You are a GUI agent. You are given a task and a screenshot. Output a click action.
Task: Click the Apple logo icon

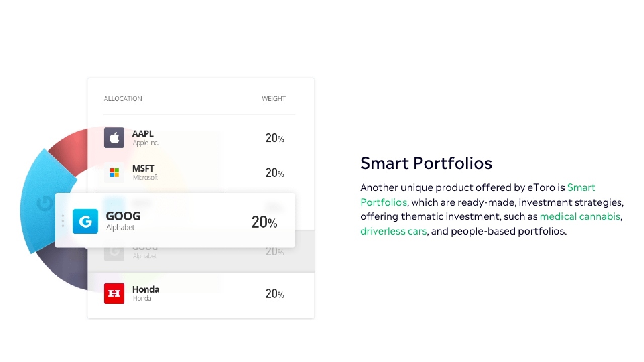(114, 138)
